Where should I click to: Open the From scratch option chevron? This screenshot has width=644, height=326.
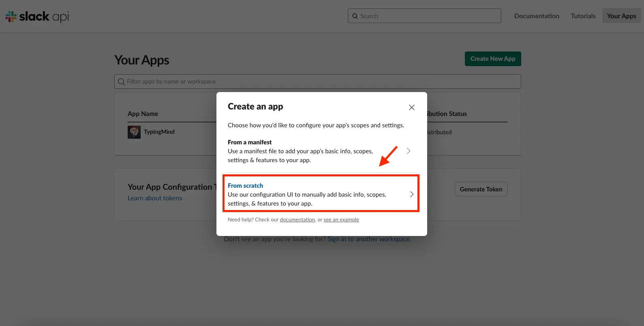point(412,194)
